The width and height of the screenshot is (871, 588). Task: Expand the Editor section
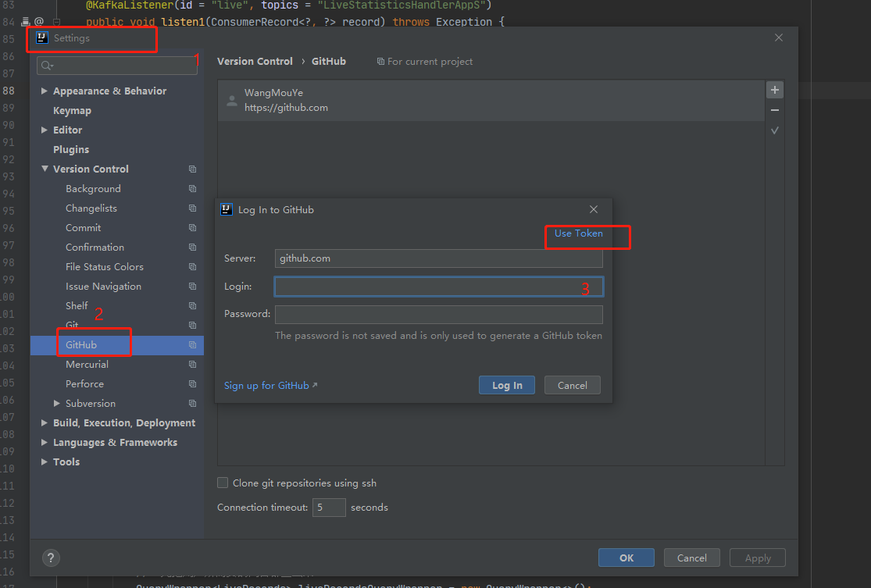coord(44,130)
